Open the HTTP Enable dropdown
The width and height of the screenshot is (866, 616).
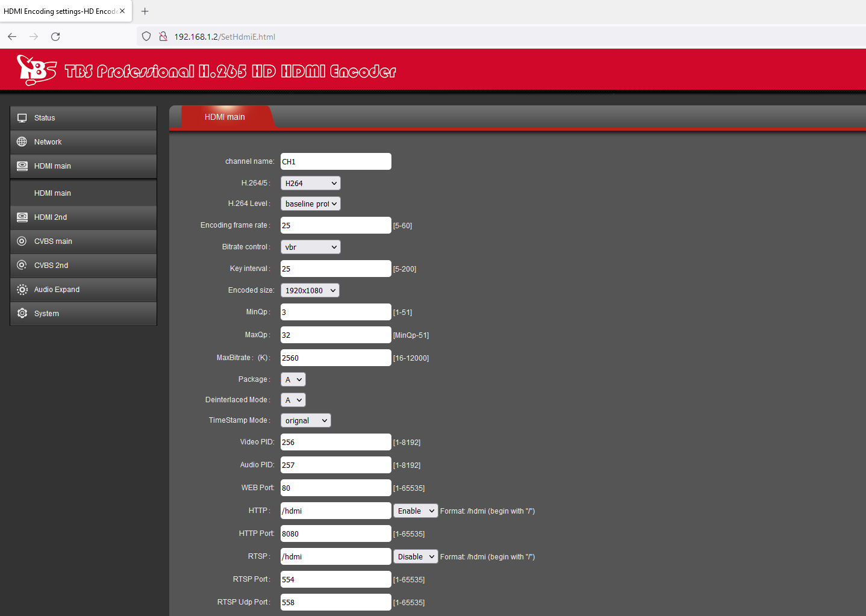(416, 511)
